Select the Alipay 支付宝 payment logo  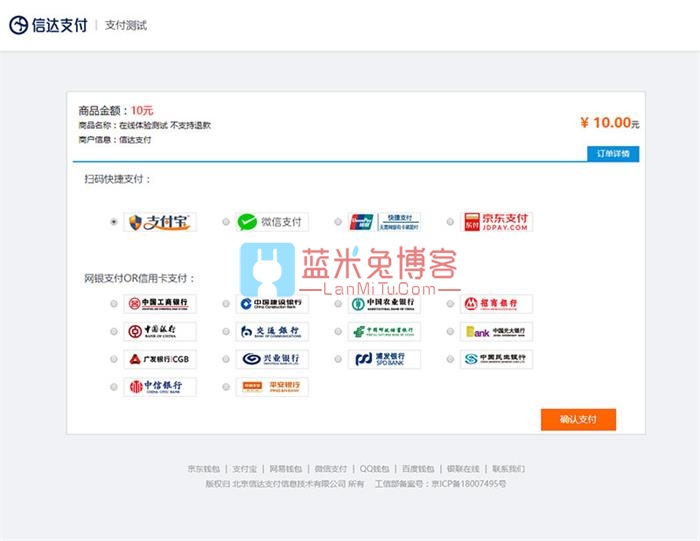click(x=160, y=222)
